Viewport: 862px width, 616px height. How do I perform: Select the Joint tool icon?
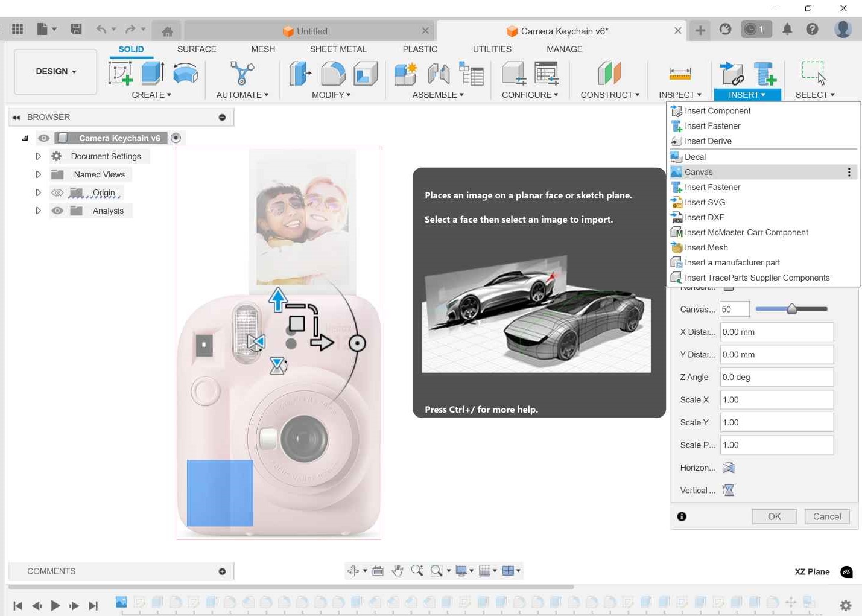click(439, 73)
